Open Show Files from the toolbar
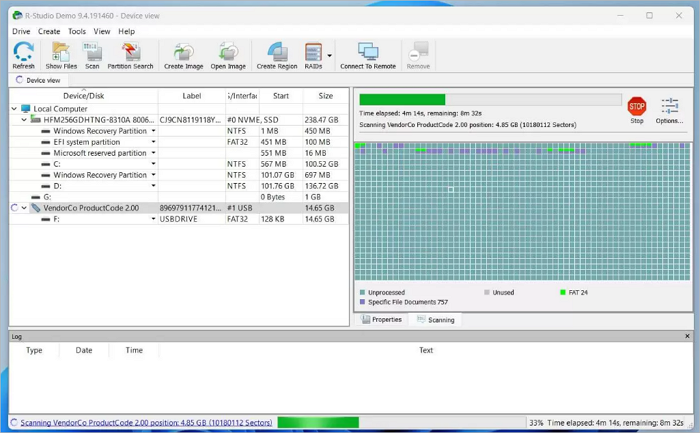This screenshot has height=433, width=700. [x=61, y=55]
